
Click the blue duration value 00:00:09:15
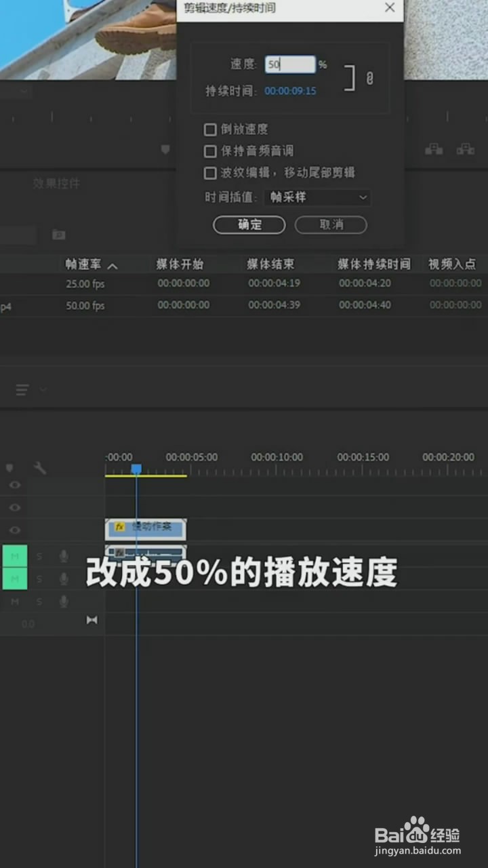click(x=290, y=91)
